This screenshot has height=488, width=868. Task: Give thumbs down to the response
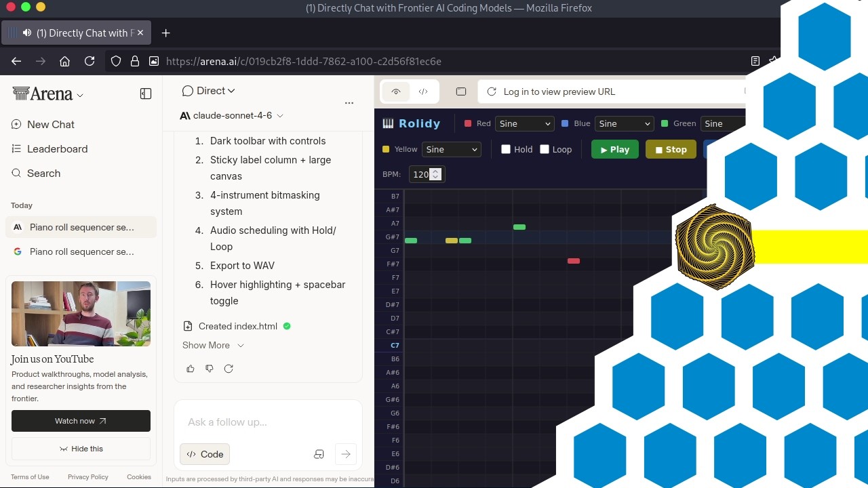click(x=210, y=369)
